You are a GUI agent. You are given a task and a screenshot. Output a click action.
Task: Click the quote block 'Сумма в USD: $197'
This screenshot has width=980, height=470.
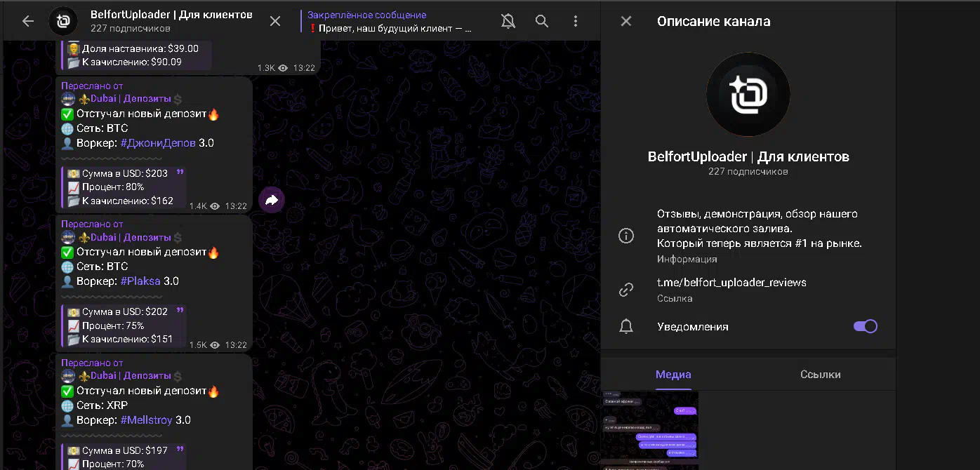(x=124, y=456)
